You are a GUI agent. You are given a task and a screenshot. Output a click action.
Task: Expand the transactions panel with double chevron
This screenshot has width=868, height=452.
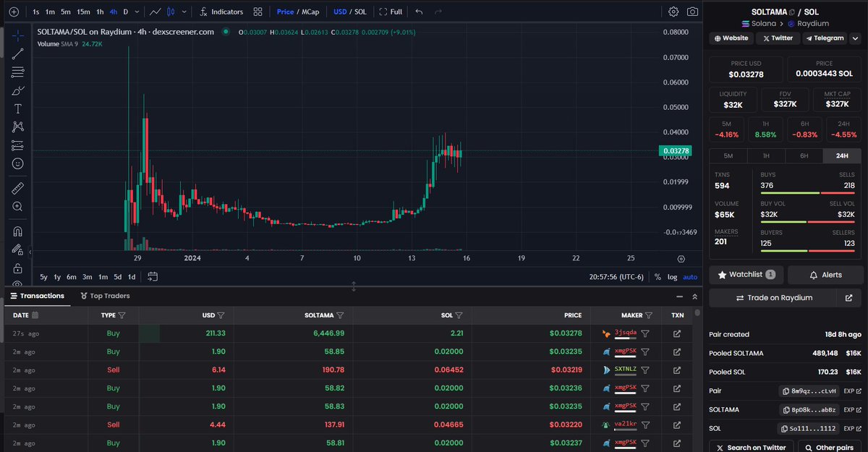click(695, 297)
